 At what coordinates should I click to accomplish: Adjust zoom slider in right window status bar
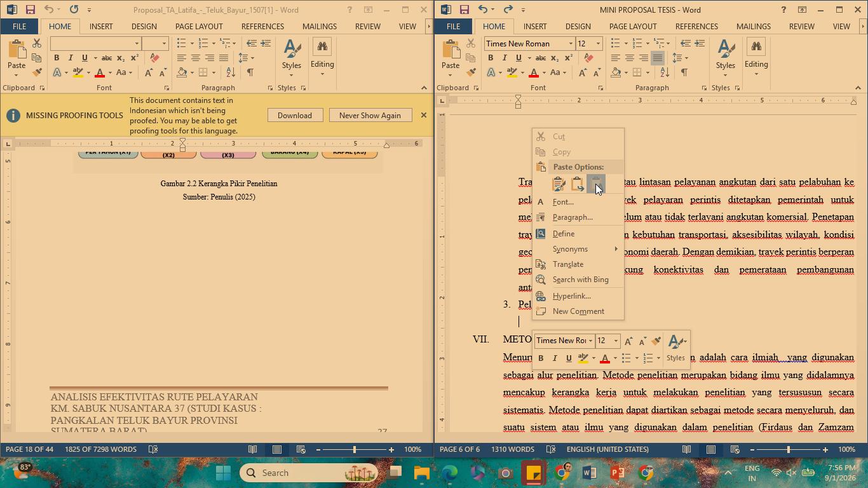[x=788, y=449]
